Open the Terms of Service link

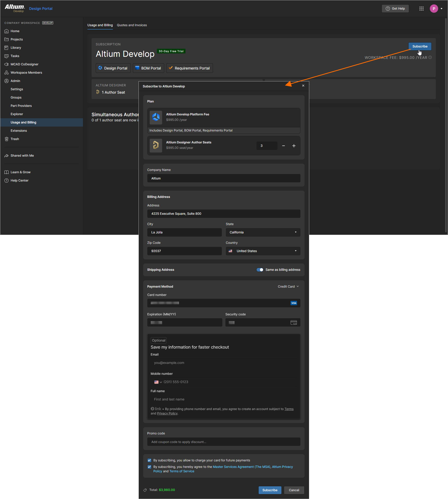click(x=182, y=471)
